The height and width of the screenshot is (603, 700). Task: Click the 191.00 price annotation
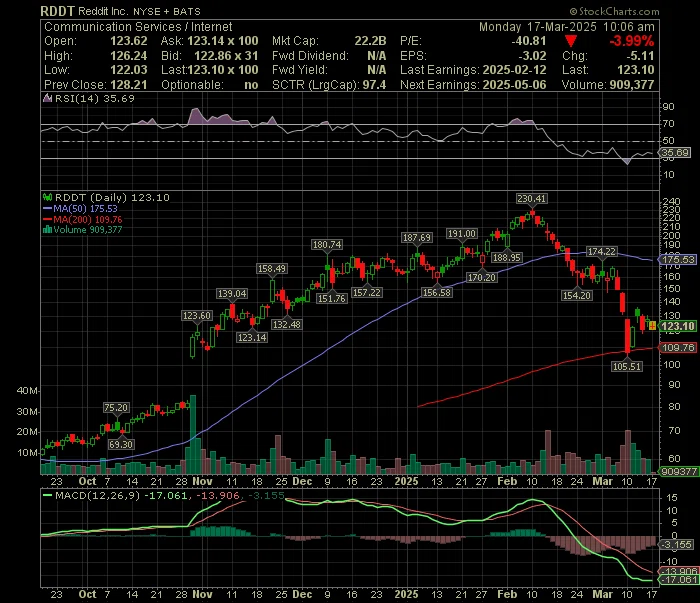tap(462, 233)
